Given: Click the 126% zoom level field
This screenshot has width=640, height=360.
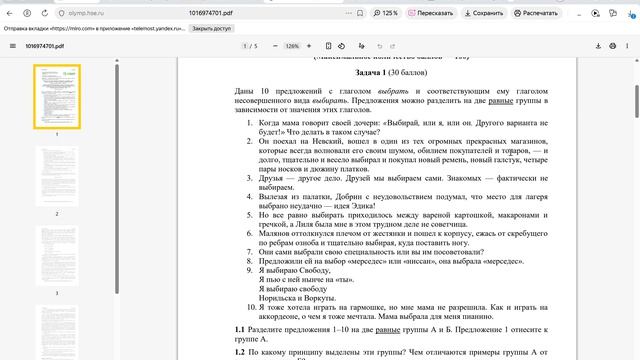Looking at the screenshot, I should click(x=292, y=46).
